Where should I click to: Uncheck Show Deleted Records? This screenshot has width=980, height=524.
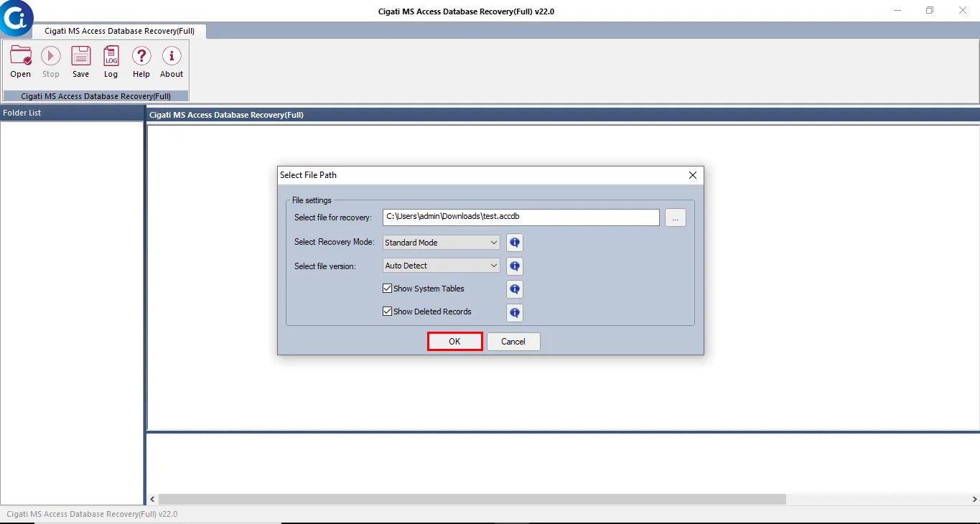coord(388,312)
